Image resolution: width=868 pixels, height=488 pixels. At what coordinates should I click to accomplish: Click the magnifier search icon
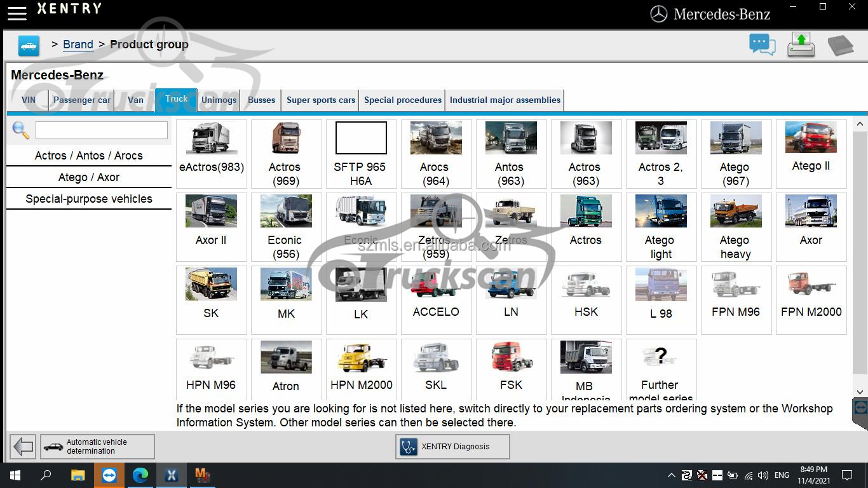tap(20, 130)
